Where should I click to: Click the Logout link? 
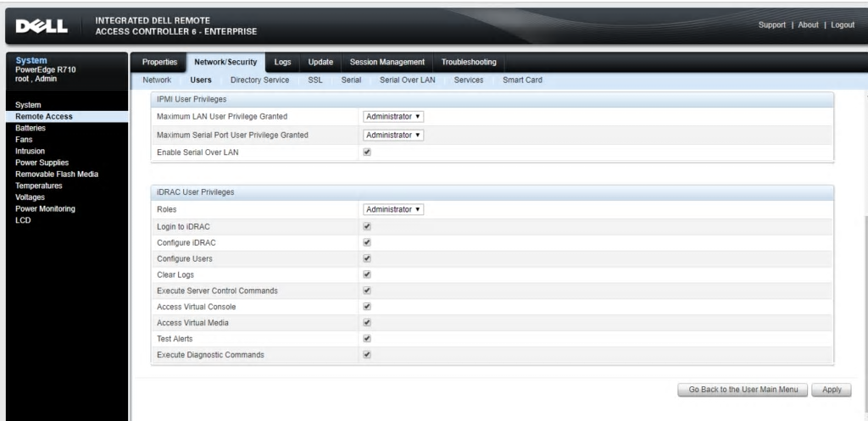coord(843,25)
